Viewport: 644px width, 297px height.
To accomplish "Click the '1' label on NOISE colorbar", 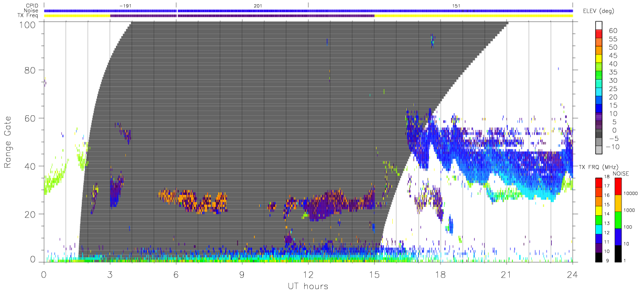I will (x=625, y=261).
